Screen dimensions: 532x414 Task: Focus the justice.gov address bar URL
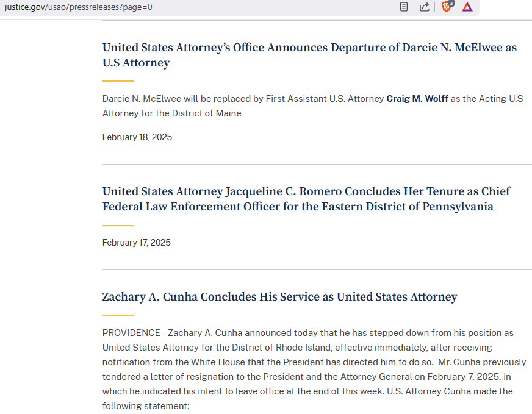click(78, 7)
